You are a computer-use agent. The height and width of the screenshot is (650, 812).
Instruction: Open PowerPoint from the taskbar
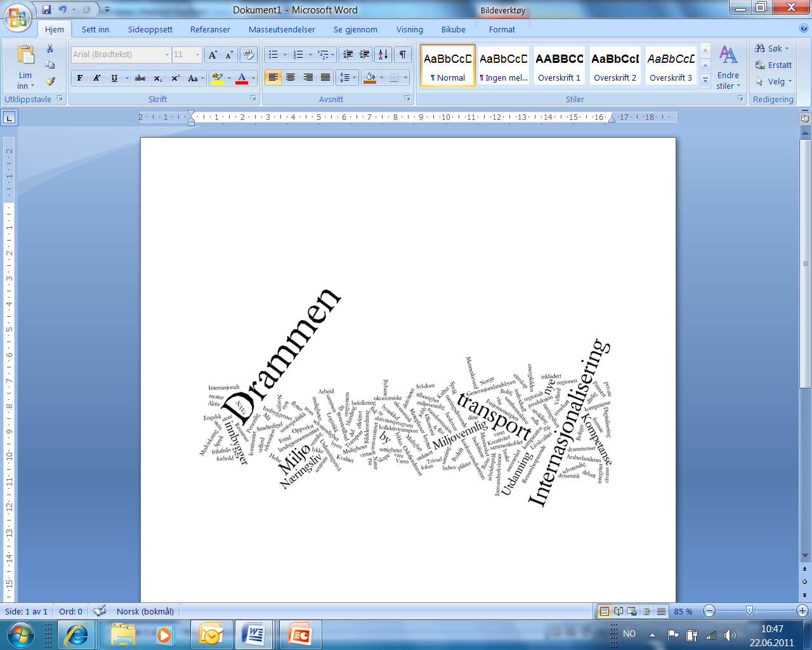click(x=300, y=635)
